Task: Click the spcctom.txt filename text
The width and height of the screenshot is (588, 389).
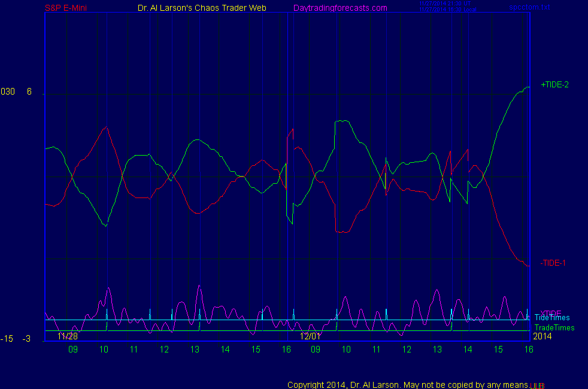Action: (529, 8)
